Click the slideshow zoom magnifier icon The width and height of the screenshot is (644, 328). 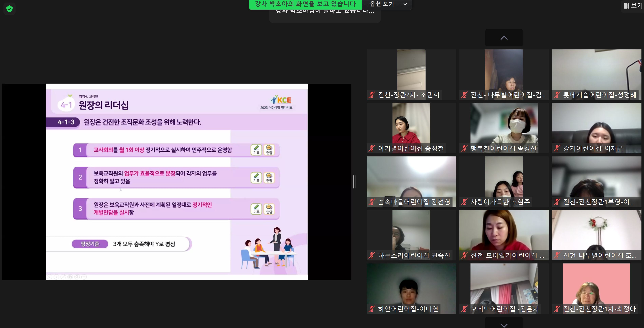tap(77, 277)
